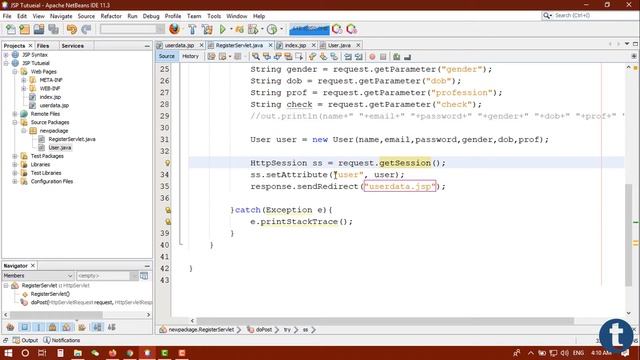This screenshot has height=360, width=640.
Task: Toggle Show Inner Classes in Navigator
Action: 67,327
